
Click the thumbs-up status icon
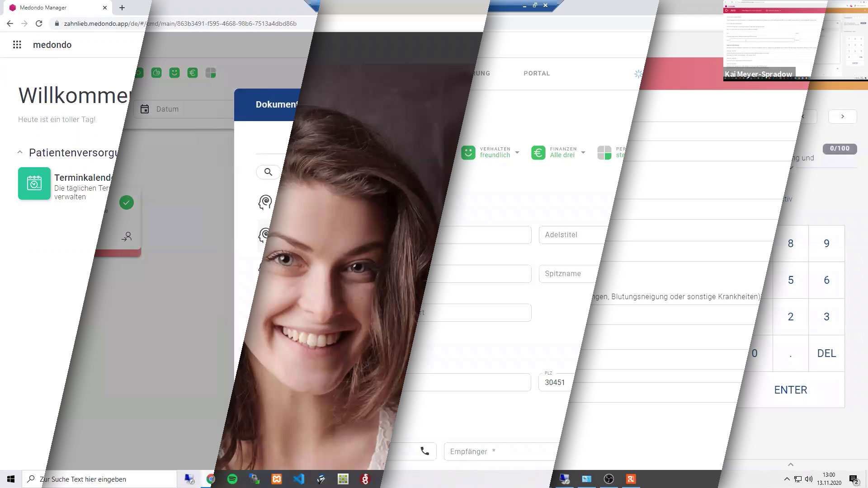point(156,73)
